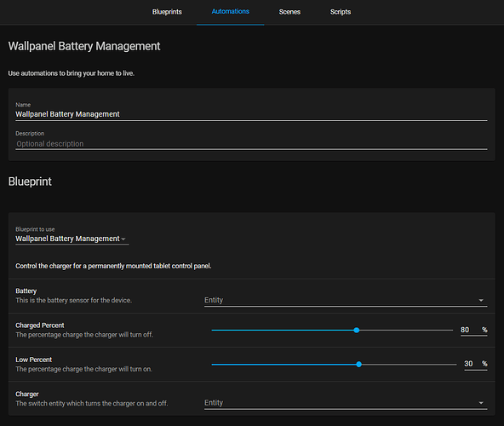The image size is (504, 426).
Task: Click the unfilled gray part of Low Percent track
Action: pyautogui.click(x=409, y=364)
